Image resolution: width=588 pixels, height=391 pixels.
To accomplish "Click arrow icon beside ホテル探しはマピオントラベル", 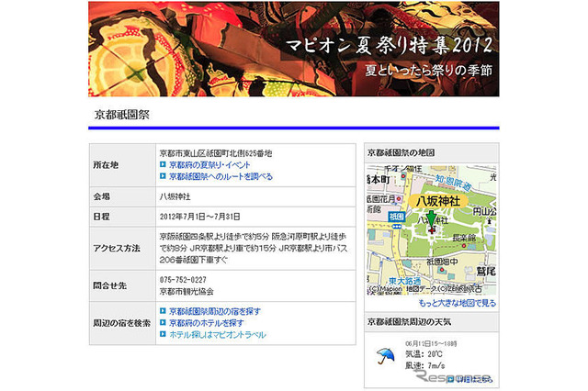I will coord(163,336).
